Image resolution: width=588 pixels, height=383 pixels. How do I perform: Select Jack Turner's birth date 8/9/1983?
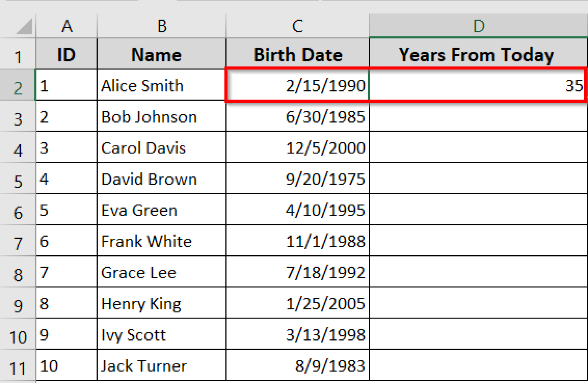(298, 366)
